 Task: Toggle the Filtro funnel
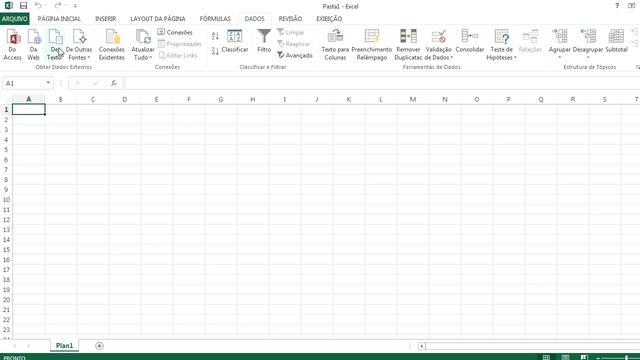click(264, 41)
